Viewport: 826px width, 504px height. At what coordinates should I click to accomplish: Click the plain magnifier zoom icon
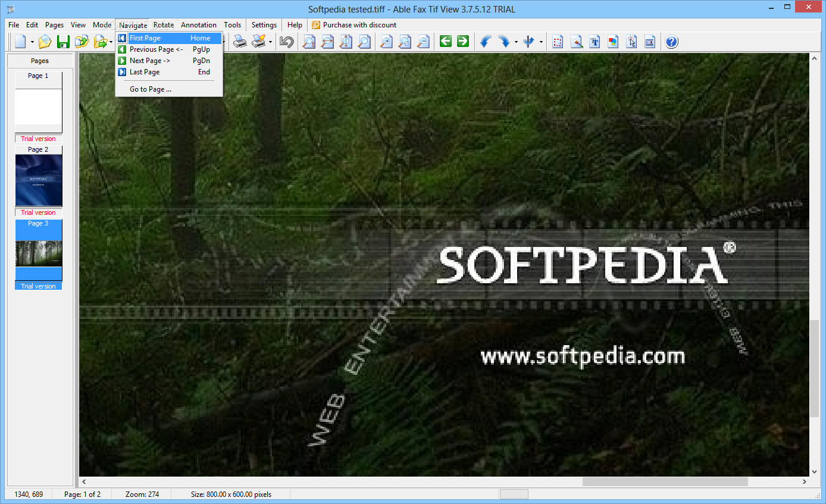point(364,42)
